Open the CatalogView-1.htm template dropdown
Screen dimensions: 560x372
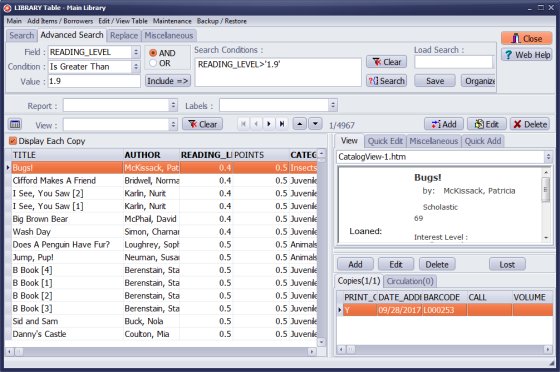coord(548,157)
